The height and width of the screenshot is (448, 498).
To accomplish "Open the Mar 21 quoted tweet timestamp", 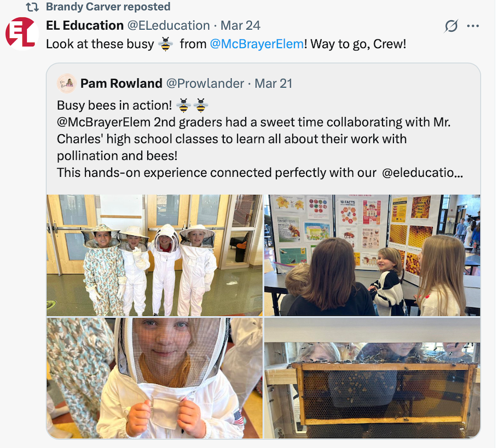I will [x=273, y=83].
